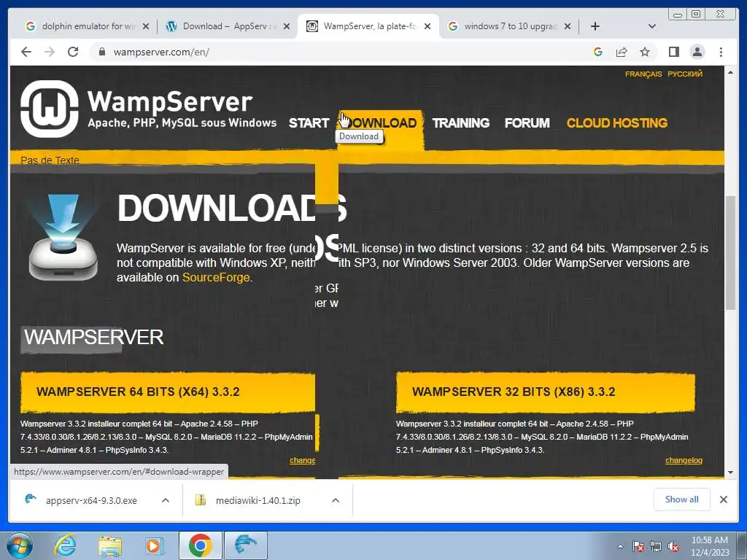This screenshot has height=560, width=747.
Task: Open Windows Explorer from taskbar
Action: pos(109,545)
